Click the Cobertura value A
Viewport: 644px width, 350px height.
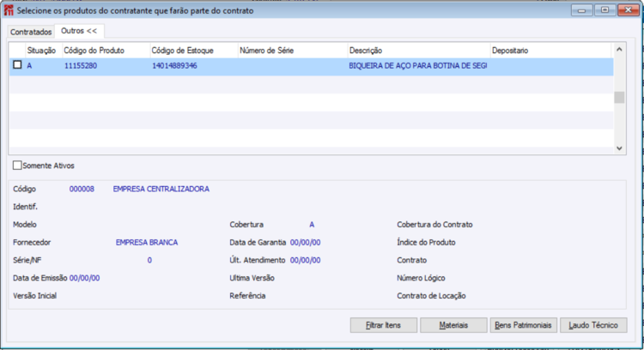312,225
